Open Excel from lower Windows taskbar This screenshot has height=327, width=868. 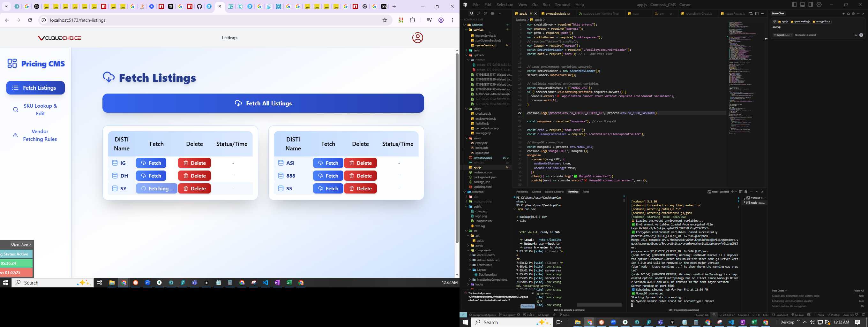tap(754, 322)
